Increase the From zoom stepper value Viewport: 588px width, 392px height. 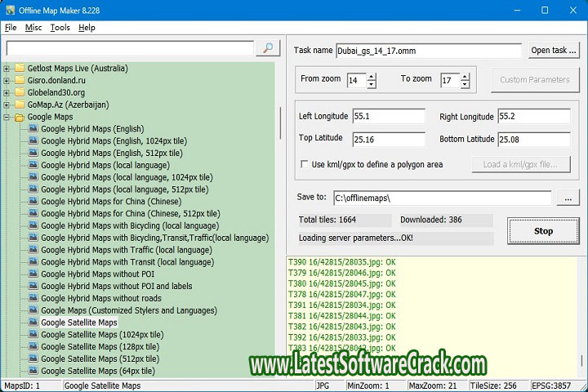(372, 77)
